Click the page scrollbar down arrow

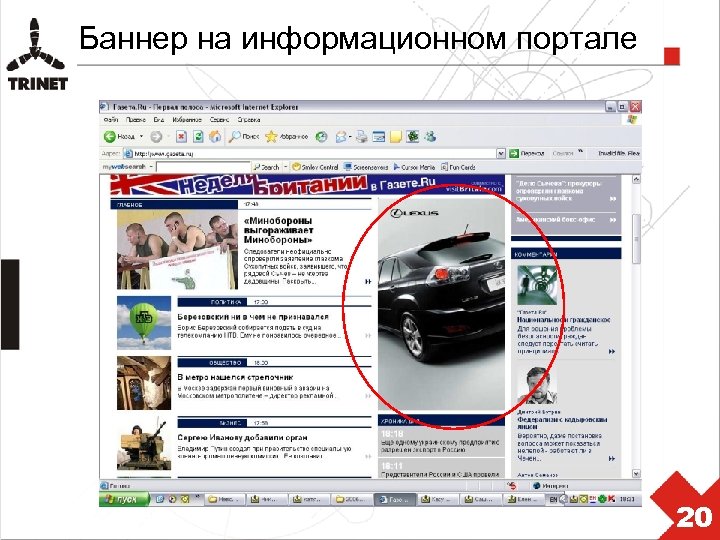pos(636,473)
